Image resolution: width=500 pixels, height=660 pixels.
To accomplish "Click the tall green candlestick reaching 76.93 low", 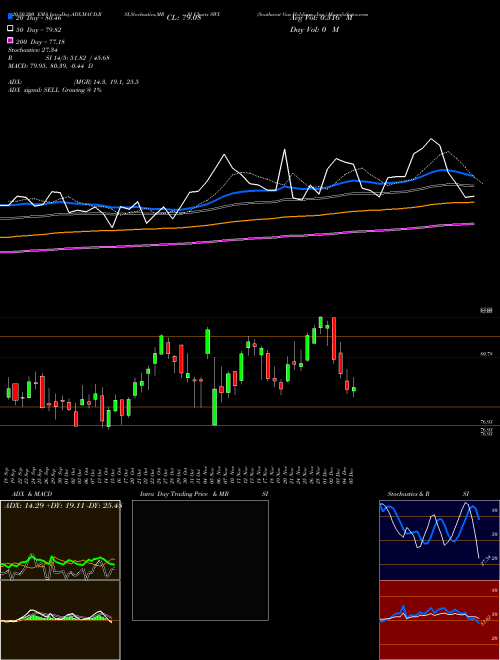I will tap(214, 407).
